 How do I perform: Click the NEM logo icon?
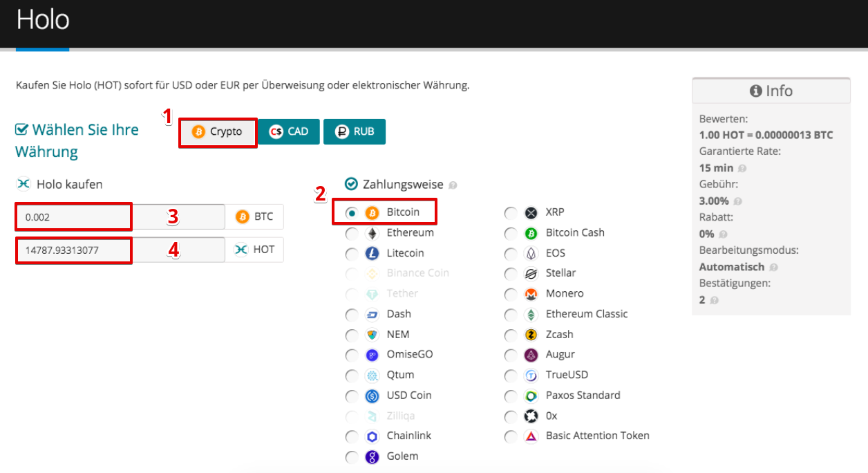pos(372,335)
